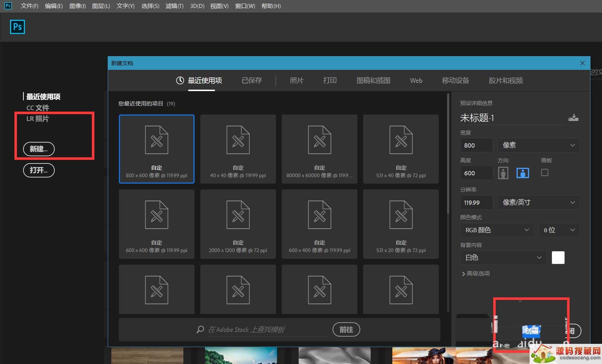Viewport: 602px width, 364px height.
Task: Switch to the 移动设备 tab
Action: [456, 80]
